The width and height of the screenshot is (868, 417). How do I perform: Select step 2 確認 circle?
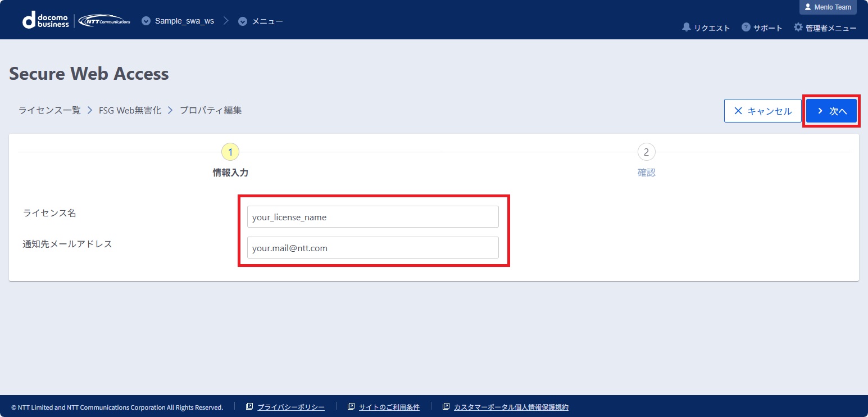point(646,152)
